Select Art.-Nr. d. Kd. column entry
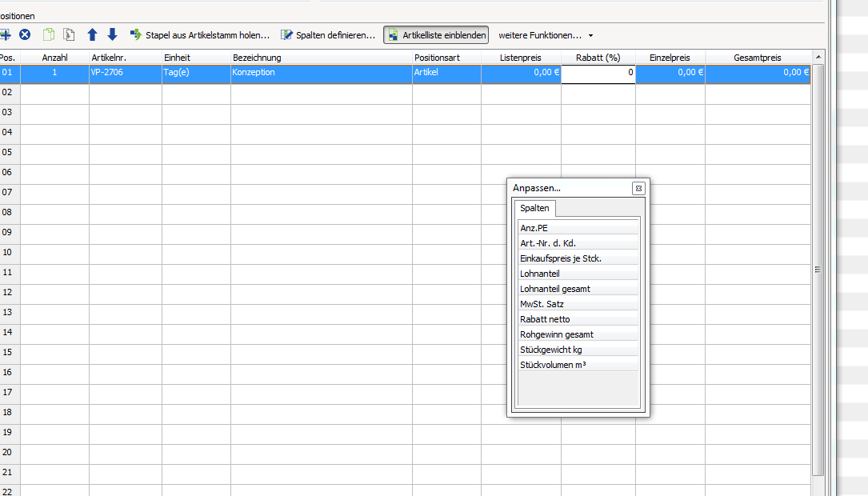Viewport: 868px width, 496px height. [578, 243]
